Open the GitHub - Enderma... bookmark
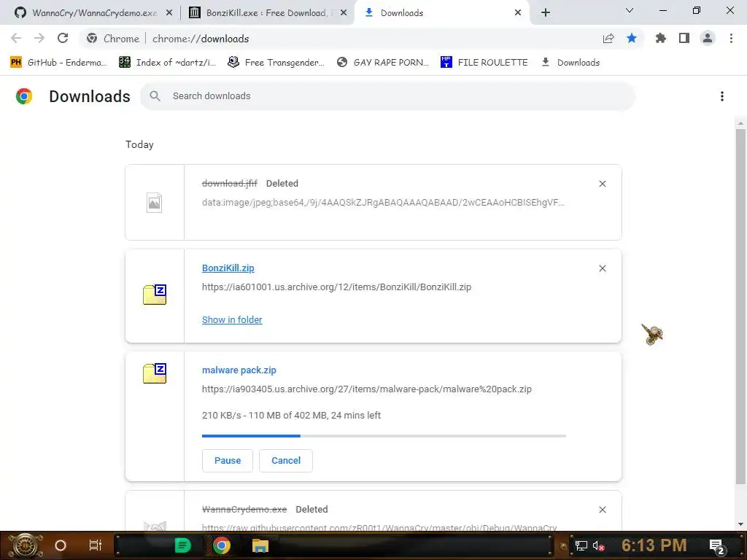 (x=58, y=63)
